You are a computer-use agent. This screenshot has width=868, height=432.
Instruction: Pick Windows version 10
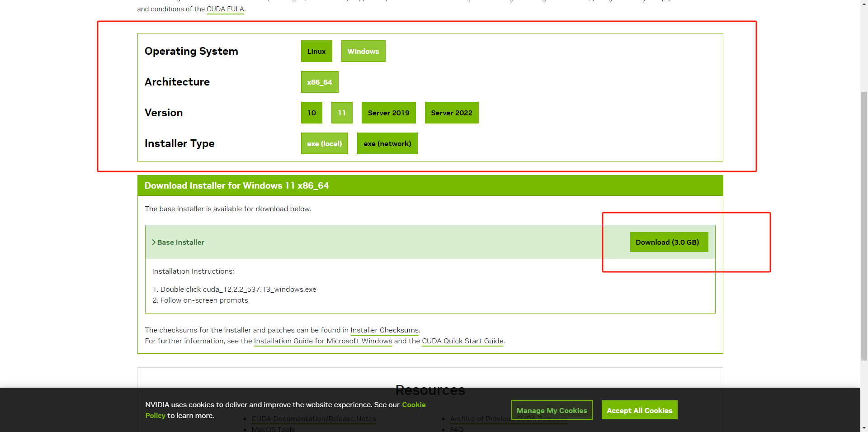pos(311,113)
